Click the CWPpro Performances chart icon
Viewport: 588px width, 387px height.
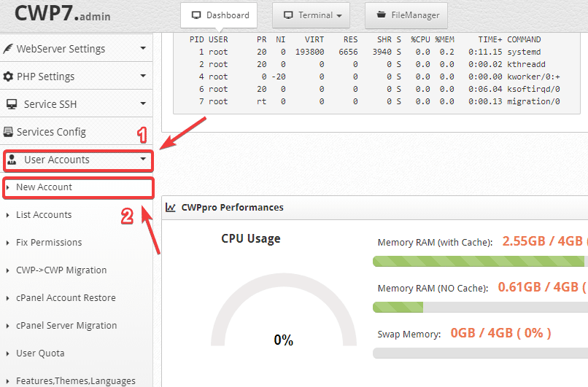(171, 208)
